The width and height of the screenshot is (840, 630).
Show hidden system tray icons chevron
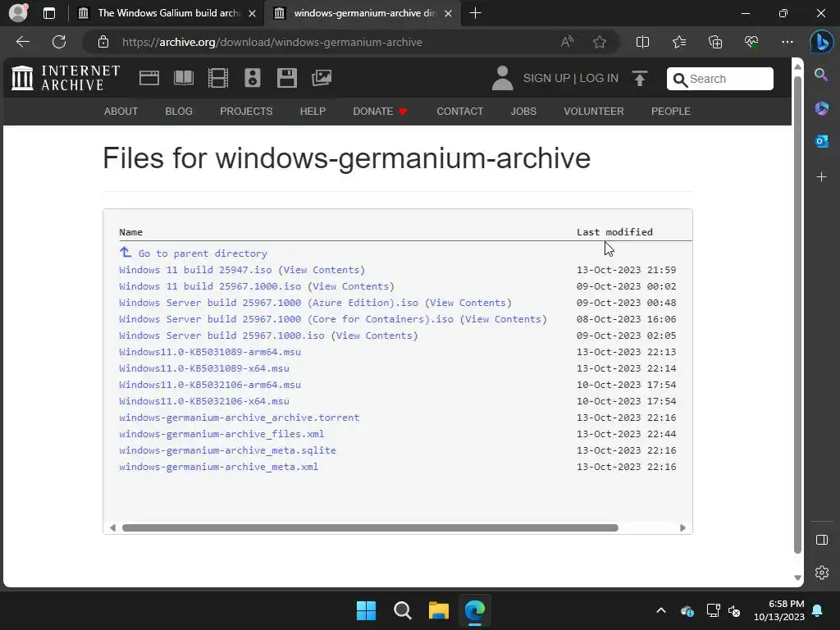pos(661,610)
